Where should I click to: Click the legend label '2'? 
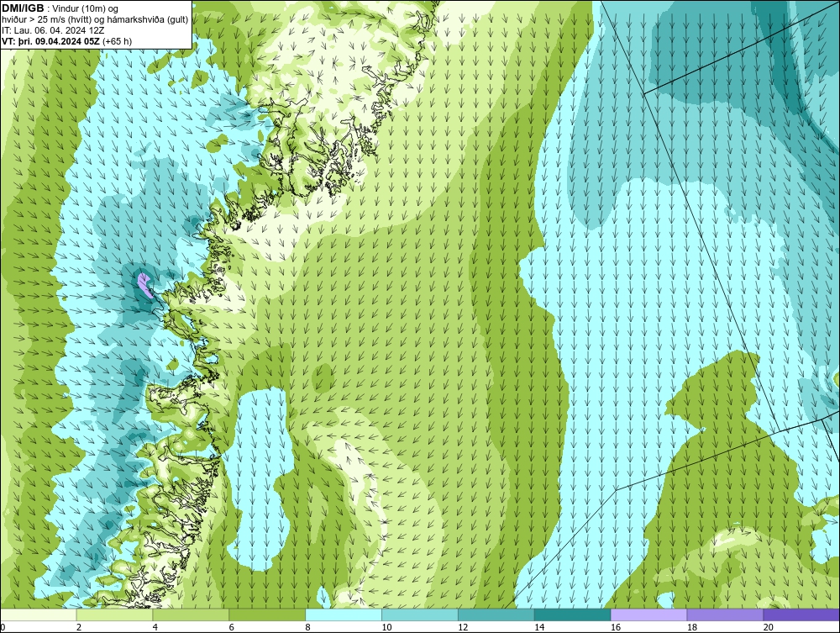(x=79, y=627)
